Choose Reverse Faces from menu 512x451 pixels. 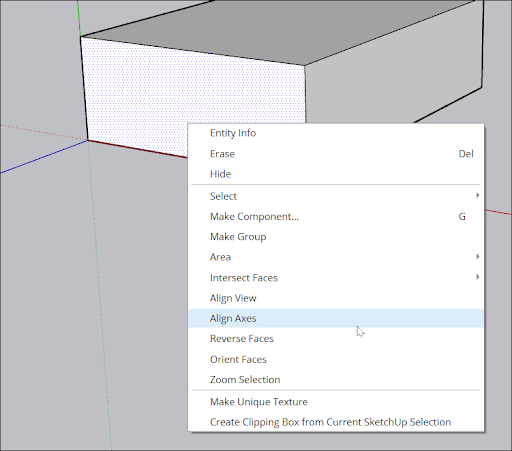click(336, 339)
